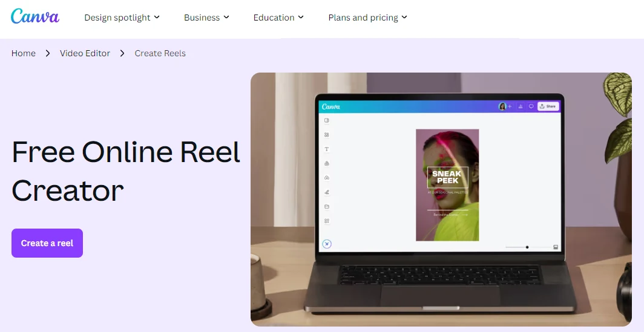
Task: Go to Home in the breadcrumb
Action: point(24,53)
